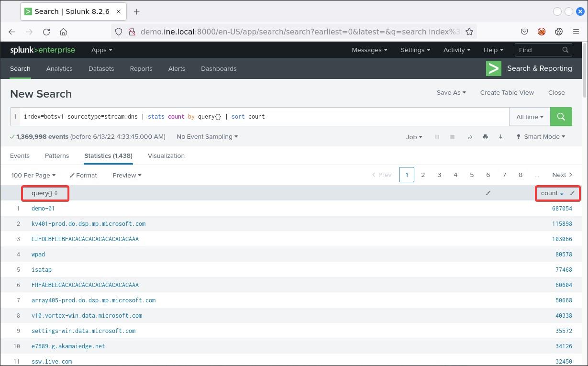Expand the Smart Mode dropdown
Image resolution: width=588 pixels, height=366 pixels.
pos(541,137)
